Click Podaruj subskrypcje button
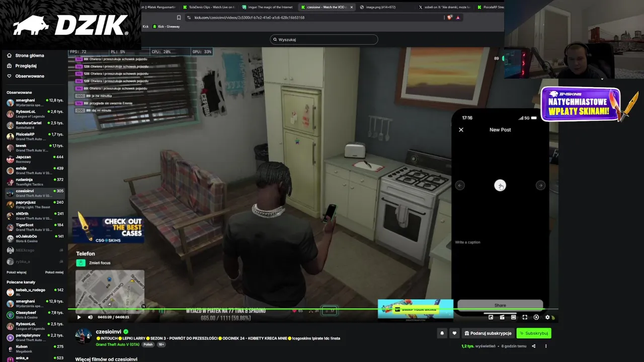 click(x=488, y=333)
